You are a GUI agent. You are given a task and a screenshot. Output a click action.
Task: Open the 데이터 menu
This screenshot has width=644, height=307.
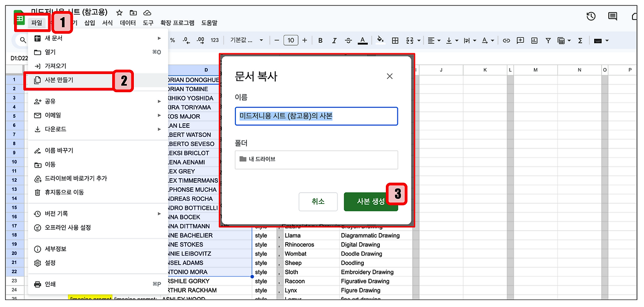click(127, 22)
